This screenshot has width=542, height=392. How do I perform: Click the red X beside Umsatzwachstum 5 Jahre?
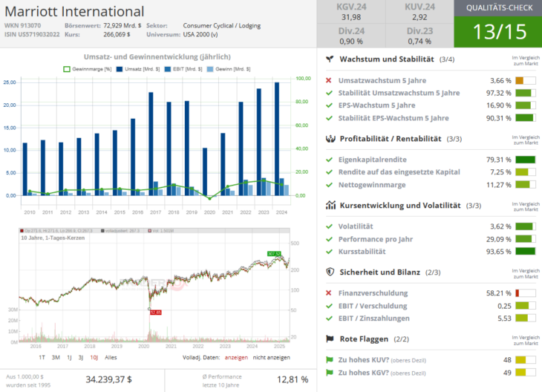tap(329, 80)
